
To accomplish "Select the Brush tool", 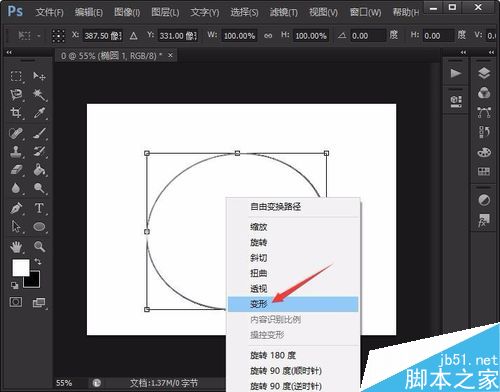I will point(39,133).
